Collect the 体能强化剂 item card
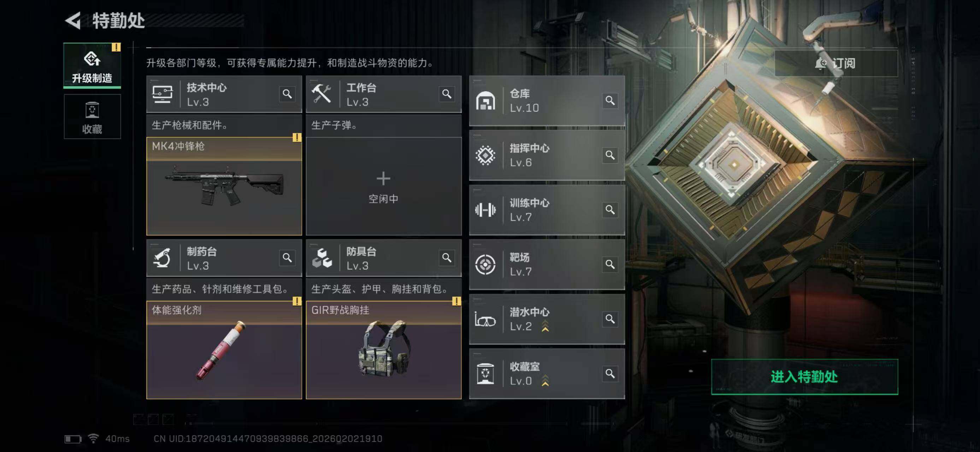This screenshot has height=452, width=980. pyautogui.click(x=224, y=350)
